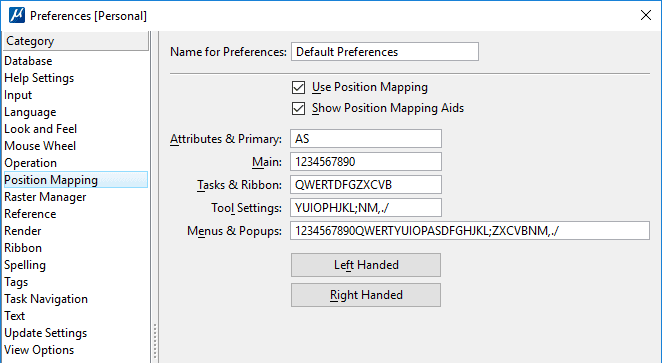Click the Category column header
Viewport: 662px width, 363px height.
point(76,41)
